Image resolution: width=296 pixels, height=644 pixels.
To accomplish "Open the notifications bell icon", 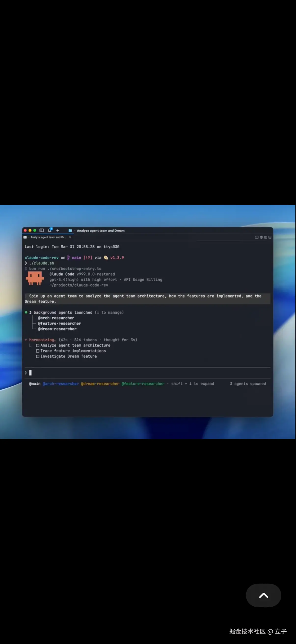I will [50, 230].
